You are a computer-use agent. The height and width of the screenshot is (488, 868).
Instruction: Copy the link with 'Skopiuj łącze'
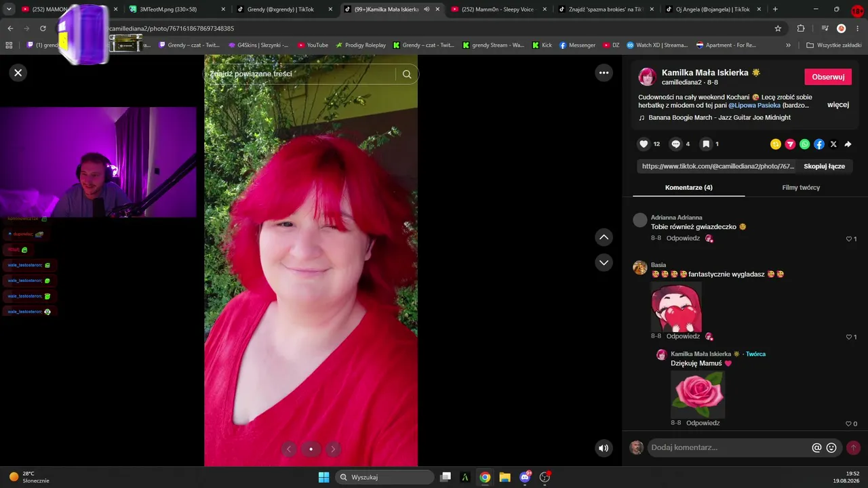824,166
